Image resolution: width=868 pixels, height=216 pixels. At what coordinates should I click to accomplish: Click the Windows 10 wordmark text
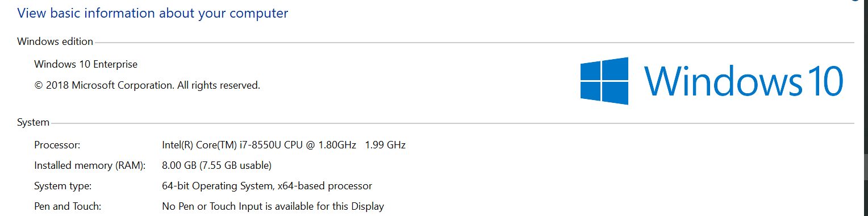[744, 81]
